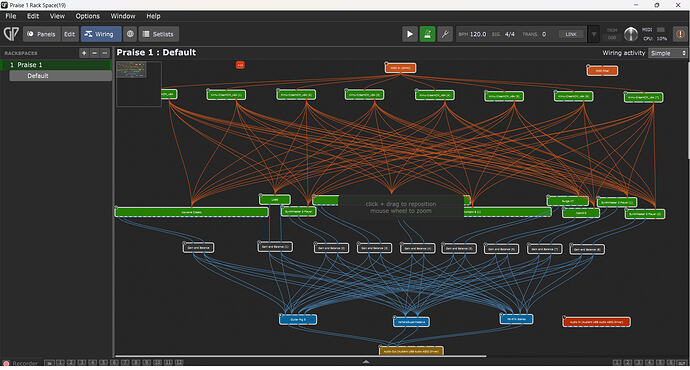Click the Praise 1 : Default title
This screenshot has height=370, width=690.
click(156, 52)
